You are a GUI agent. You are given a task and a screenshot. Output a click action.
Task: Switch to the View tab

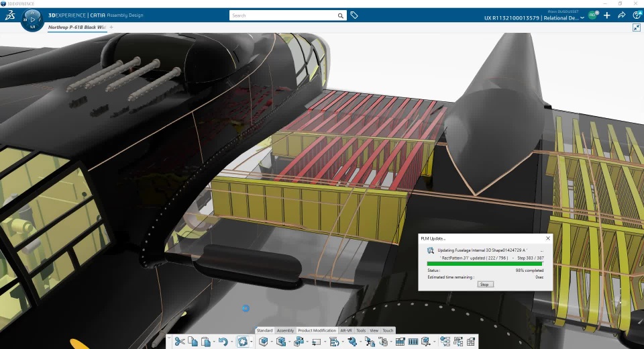tap(374, 330)
